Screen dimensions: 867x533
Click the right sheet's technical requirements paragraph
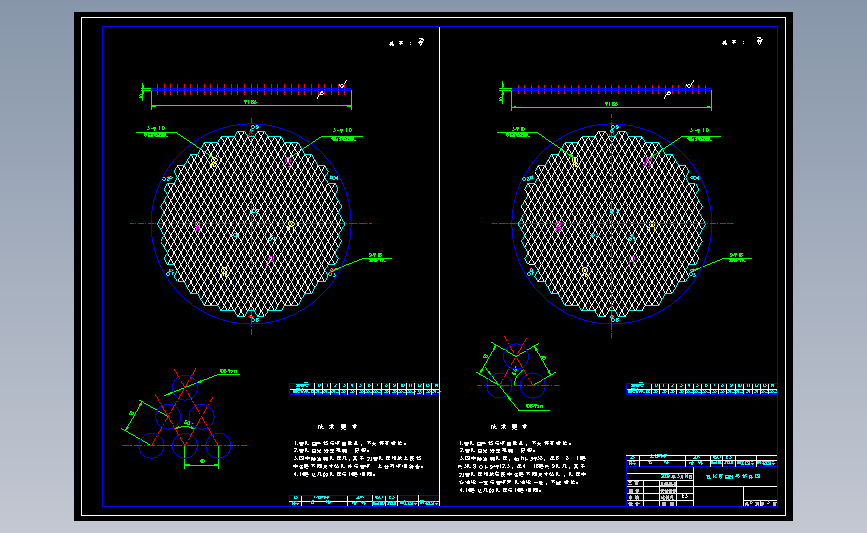point(522,466)
